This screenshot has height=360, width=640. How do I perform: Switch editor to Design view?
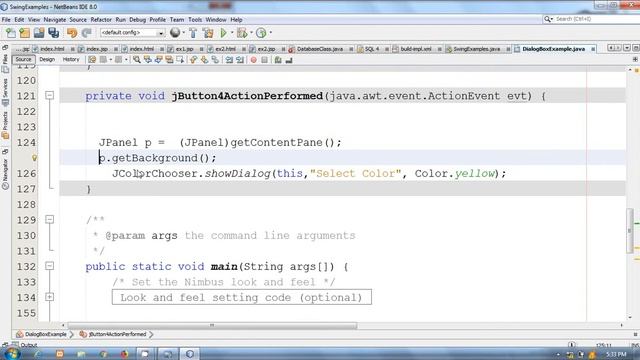tap(47, 60)
